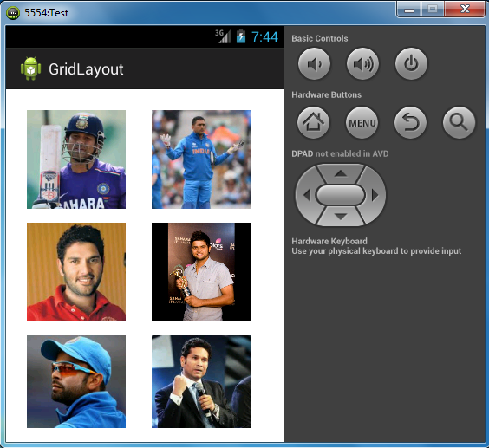
Task: Select photo of player in blue INDIA kit
Action: pyautogui.click(x=201, y=159)
